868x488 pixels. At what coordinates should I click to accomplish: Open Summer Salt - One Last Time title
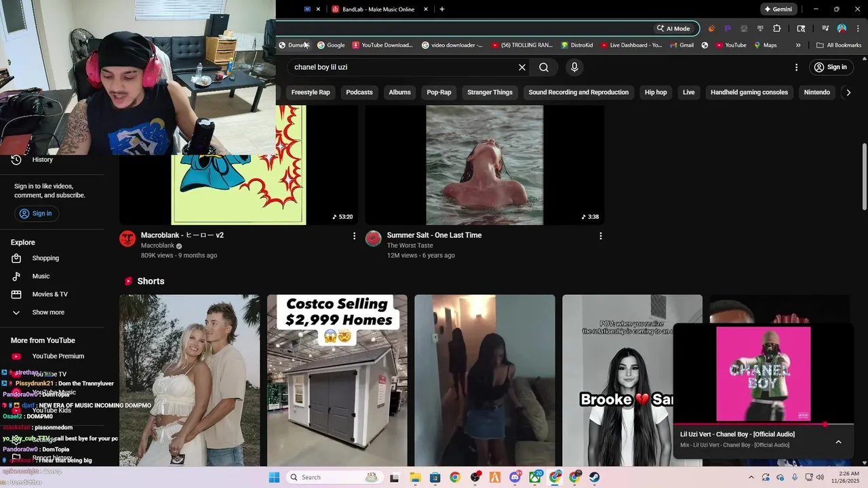434,235
